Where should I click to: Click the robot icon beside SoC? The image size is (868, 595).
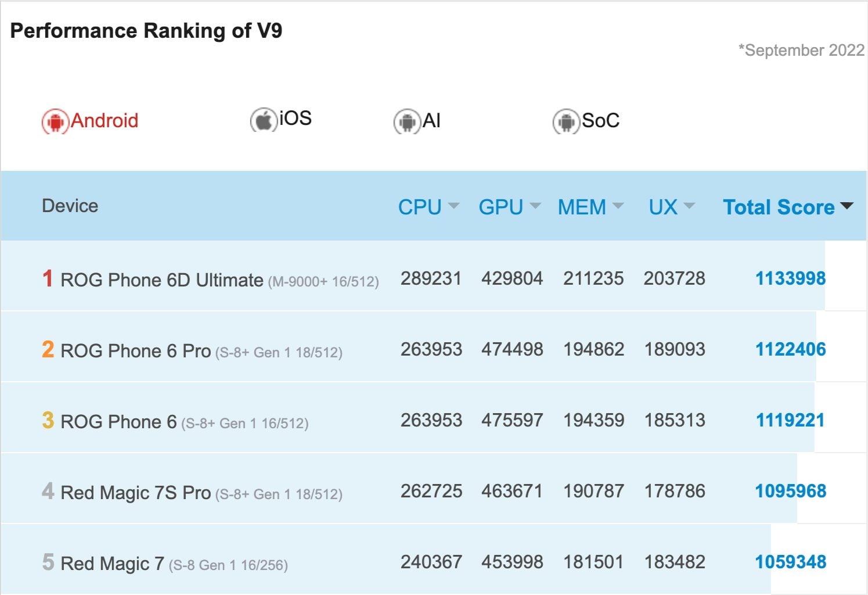click(x=566, y=121)
